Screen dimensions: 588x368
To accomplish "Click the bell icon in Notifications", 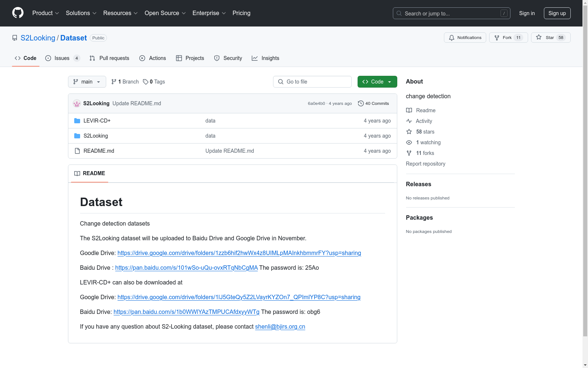I will pos(452,38).
